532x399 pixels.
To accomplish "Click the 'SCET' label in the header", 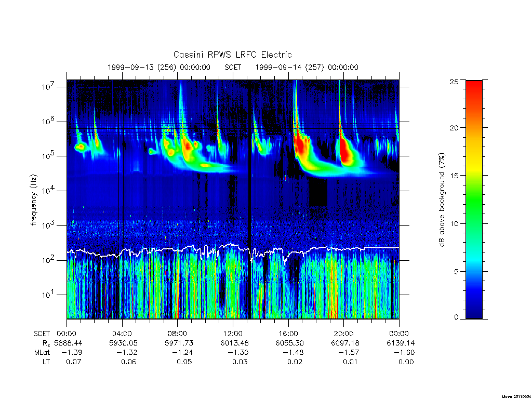I will pyautogui.click(x=233, y=67).
